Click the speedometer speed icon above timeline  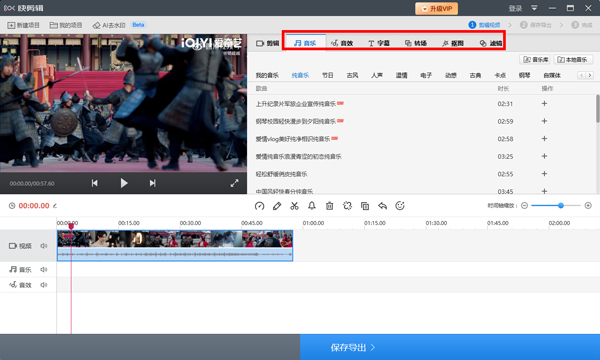click(x=259, y=206)
